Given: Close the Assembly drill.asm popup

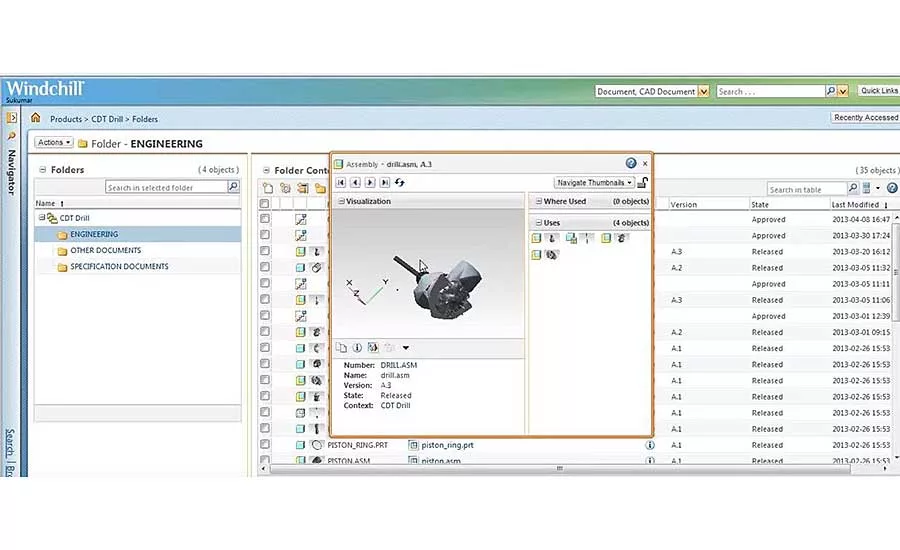Looking at the screenshot, I should (x=645, y=164).
